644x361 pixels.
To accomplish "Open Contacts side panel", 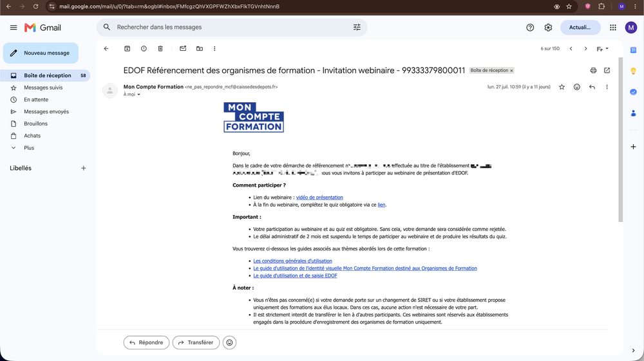I will pos(633,113).
